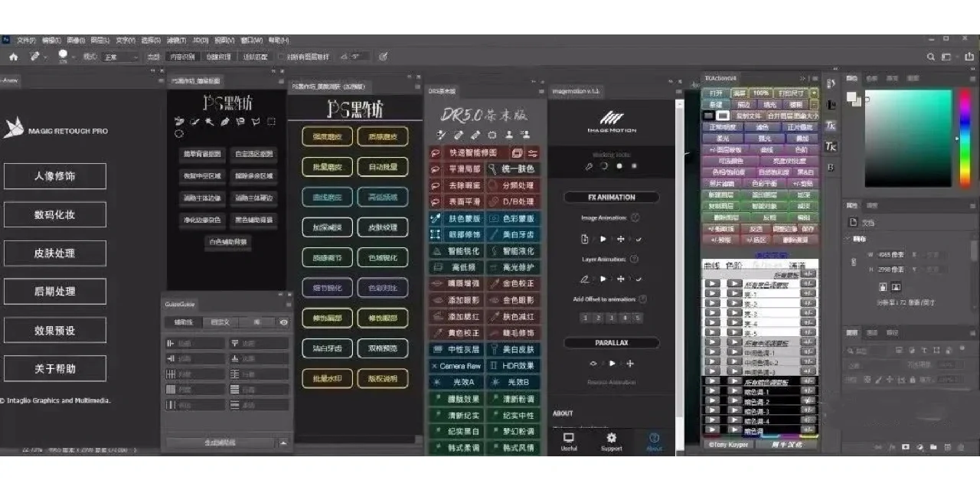Click the duplicate layers icon beside 快速智能修图
This screenshot has width=980, height=490.
(x=517, y=153)
